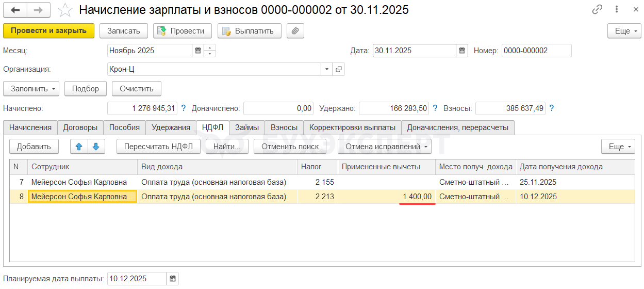This screenshot has width=644, height=289.
Task: Open the Удержания tab
Action: click(171, 127)
